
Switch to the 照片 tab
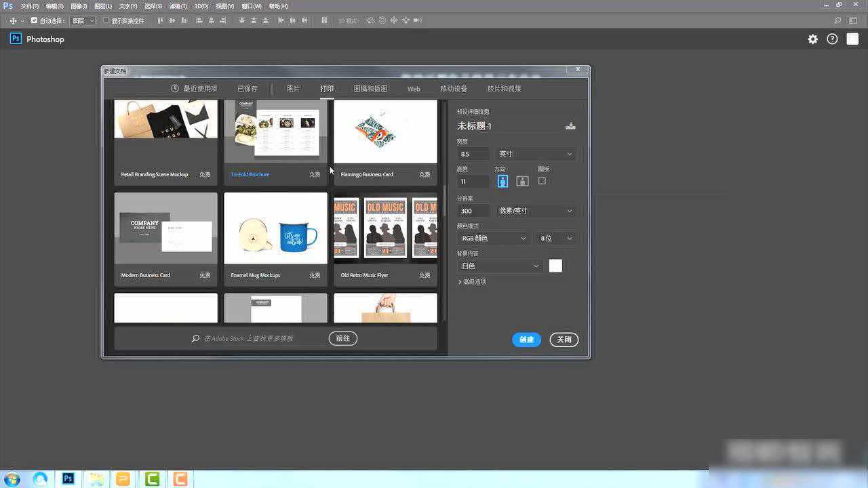tap(293, 89)
